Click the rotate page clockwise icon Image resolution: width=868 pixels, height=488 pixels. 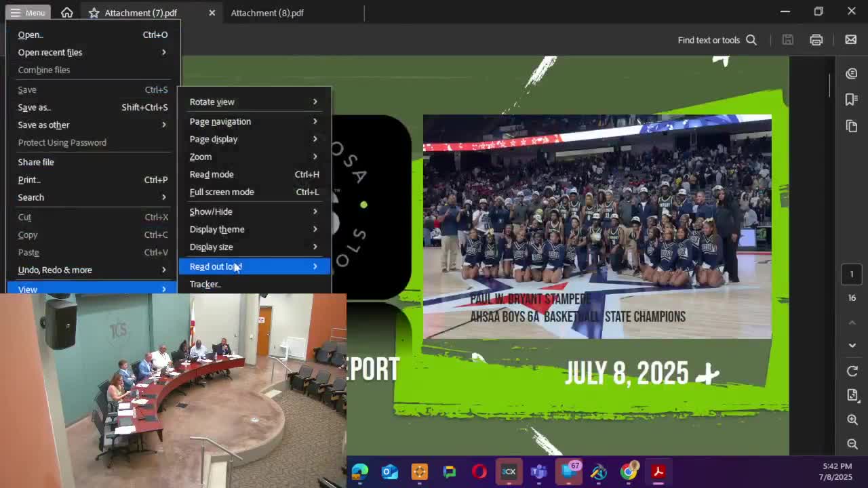852,371
